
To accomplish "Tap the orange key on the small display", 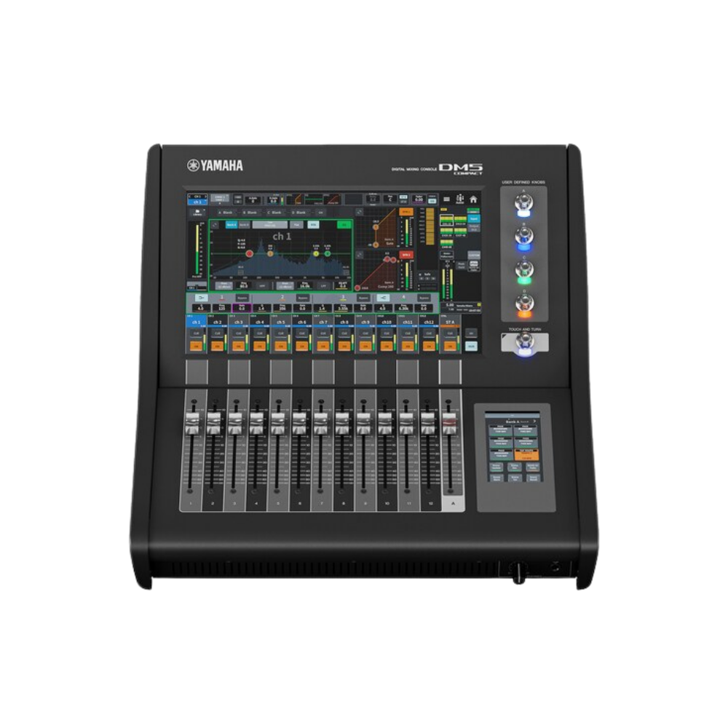I will (526, 455).
